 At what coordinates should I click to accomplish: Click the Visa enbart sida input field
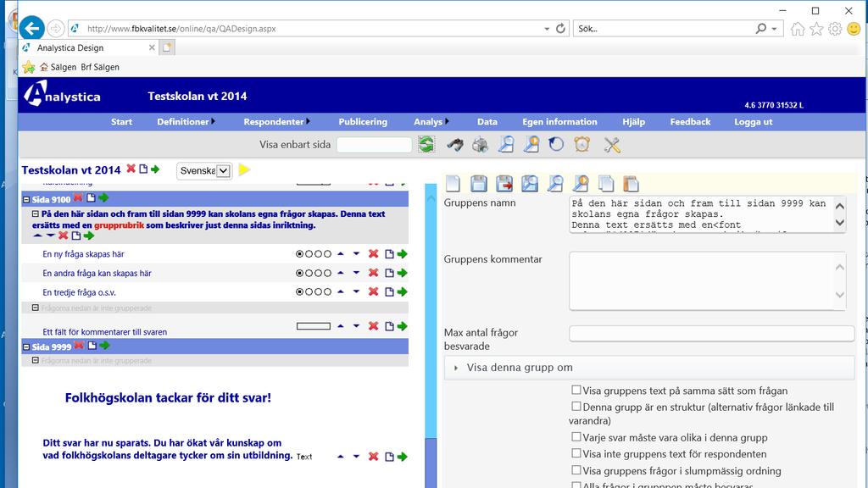pos(374,145)
